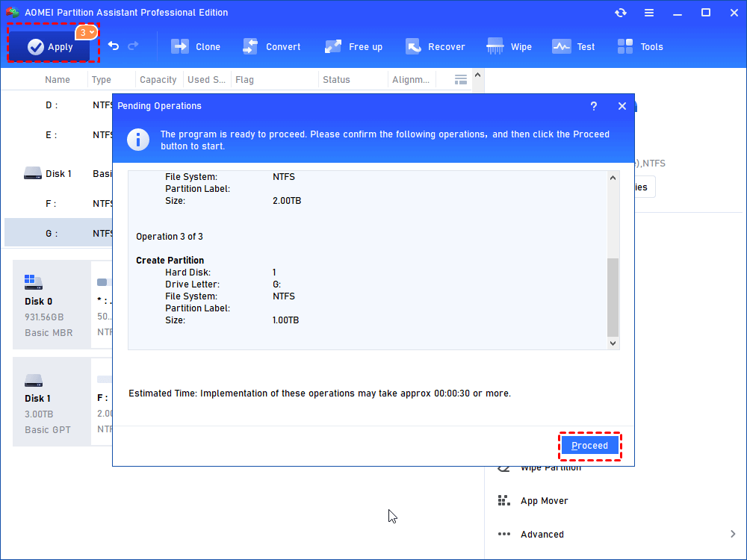This screenshot has height=560, width=747.
Task: Click the Type column header
Action: 102,80
